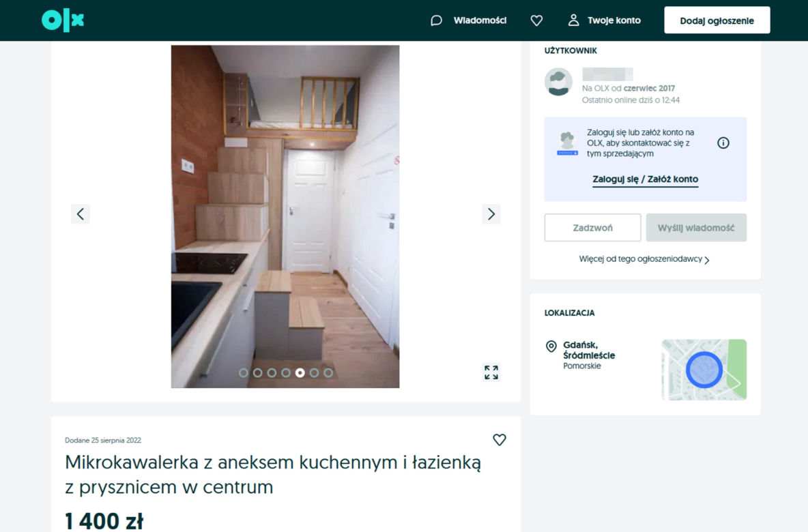Viewport: 808px width, 532px height.
Task: Open Twoje konto menu
Action: point(614,20)
